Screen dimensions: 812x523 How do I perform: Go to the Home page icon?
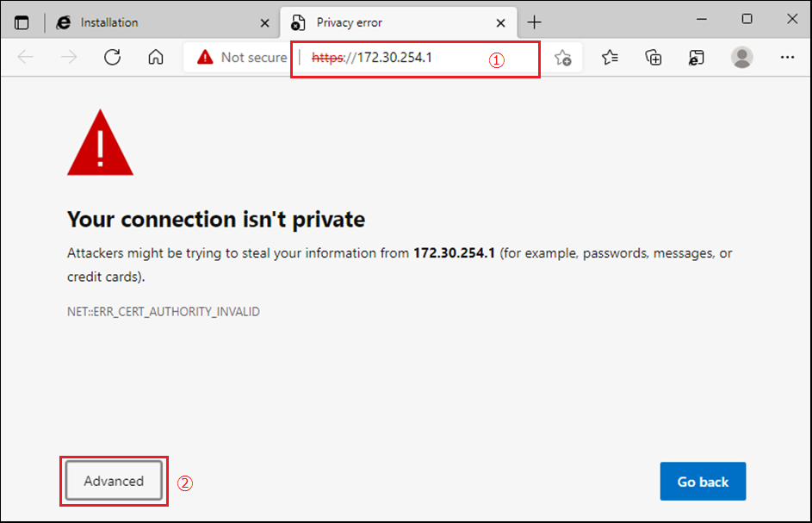pyautogui.click(x=155, y=57)
